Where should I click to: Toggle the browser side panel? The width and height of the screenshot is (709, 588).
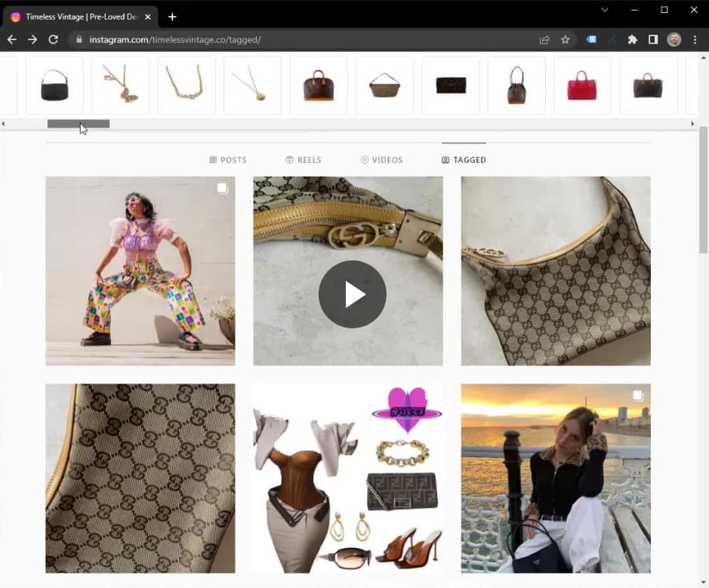tap(653, 40)
